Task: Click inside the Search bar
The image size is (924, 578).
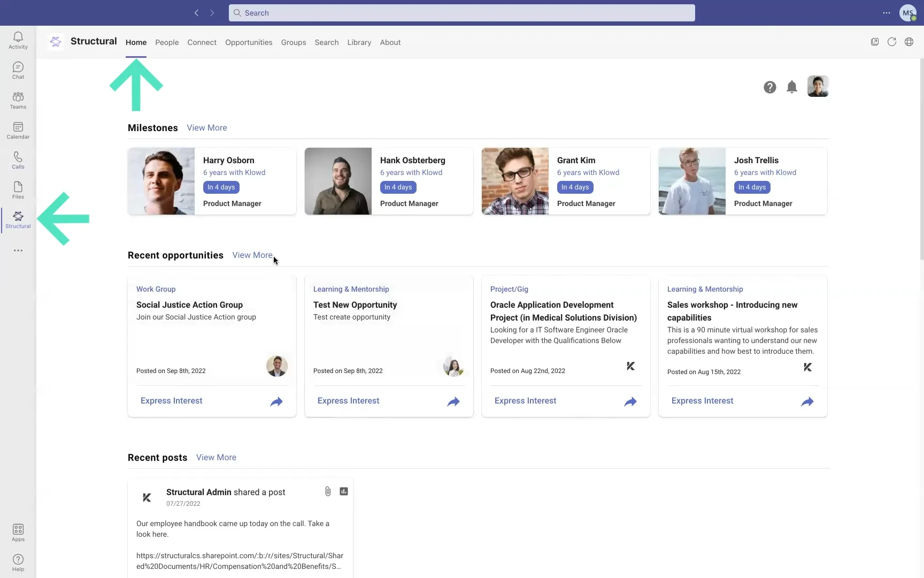Action: point(462,13)
